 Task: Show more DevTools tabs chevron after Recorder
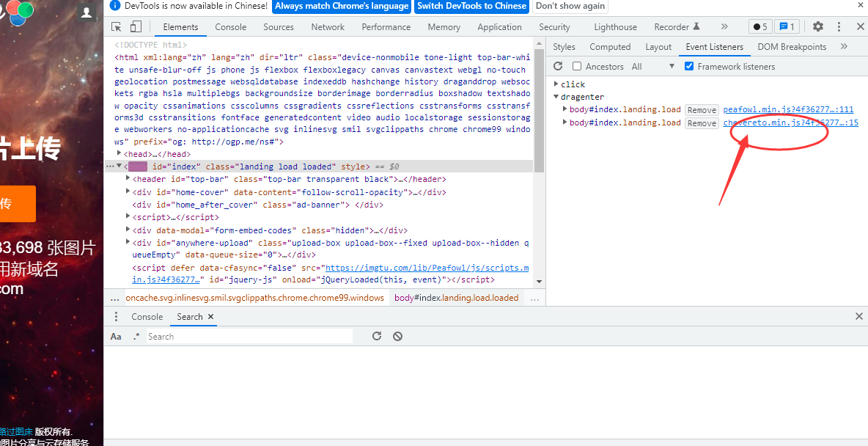click(x=724, y=26)
